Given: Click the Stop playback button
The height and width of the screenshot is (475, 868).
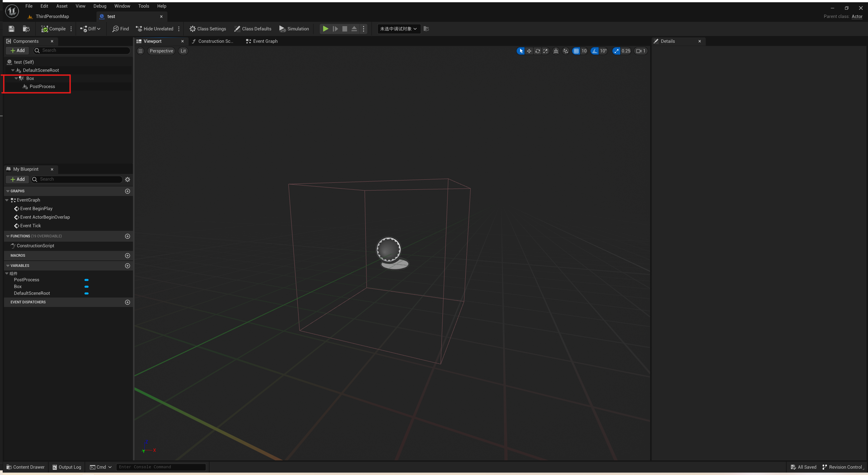Looking at the screenshot, I should click(x=345, y=29).
